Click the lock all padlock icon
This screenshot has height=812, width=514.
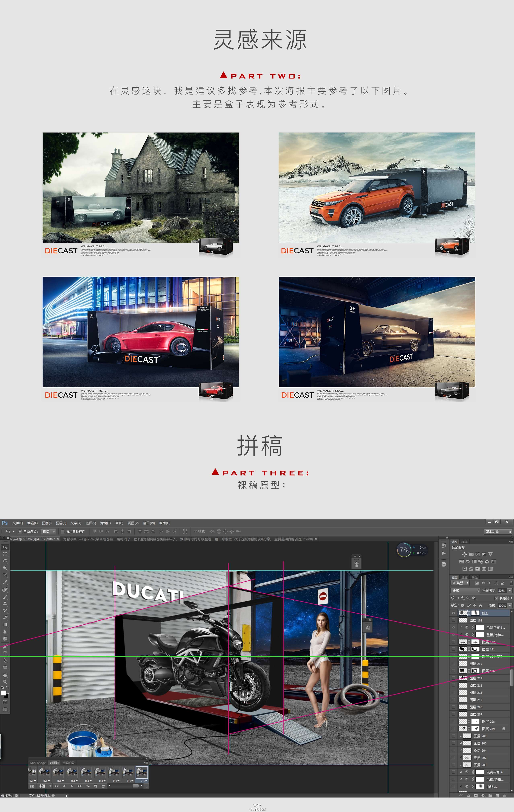(480, 606)
